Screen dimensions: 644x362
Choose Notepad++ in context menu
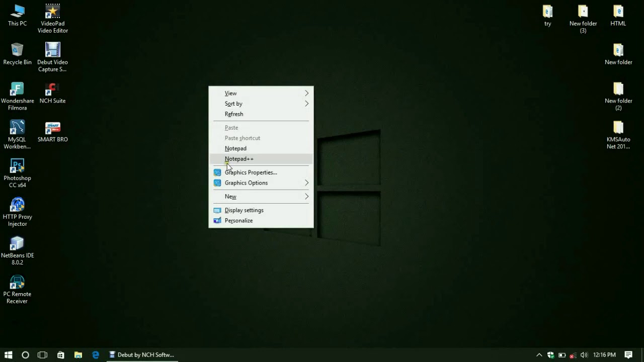261,159
